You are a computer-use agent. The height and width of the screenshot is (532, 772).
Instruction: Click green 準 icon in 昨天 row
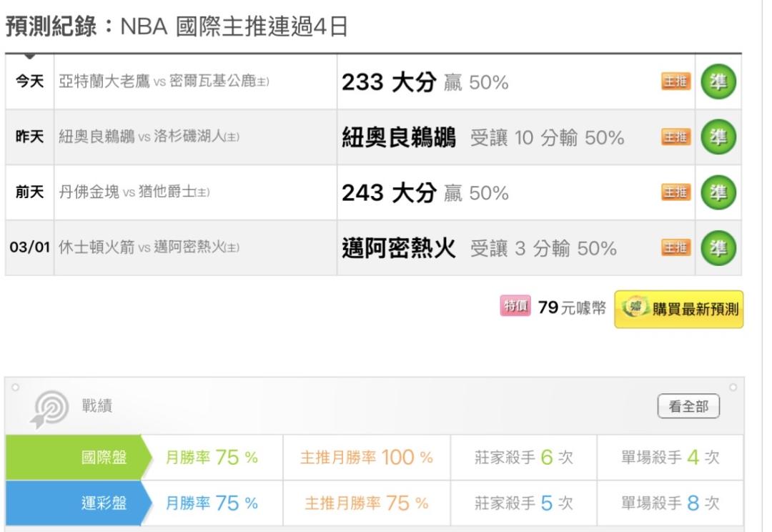tap(718, 137)
